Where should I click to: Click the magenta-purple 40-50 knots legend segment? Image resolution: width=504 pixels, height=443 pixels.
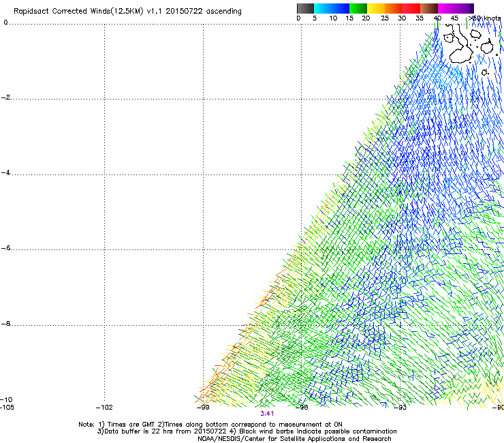456,8
